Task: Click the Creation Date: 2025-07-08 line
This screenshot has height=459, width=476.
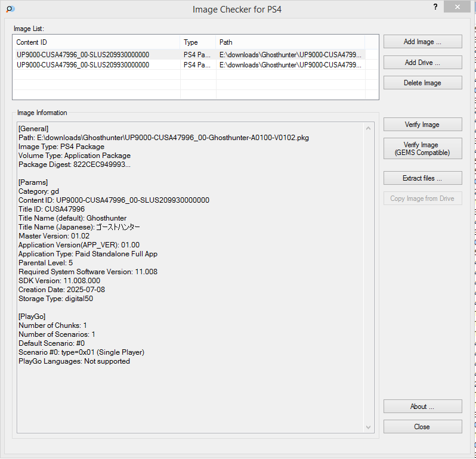Action: coord(61,290)
